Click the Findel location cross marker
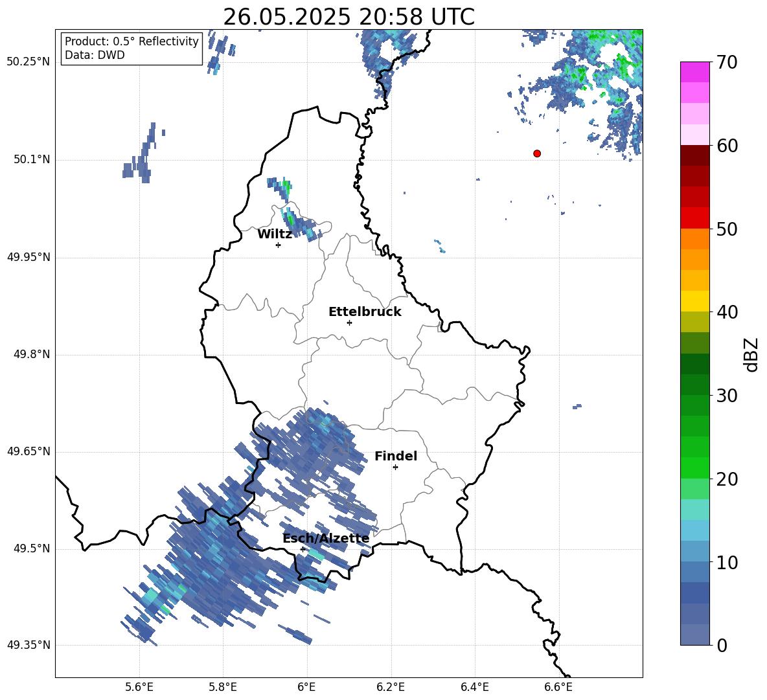This screenshot has height=700, width=767. 395,467
